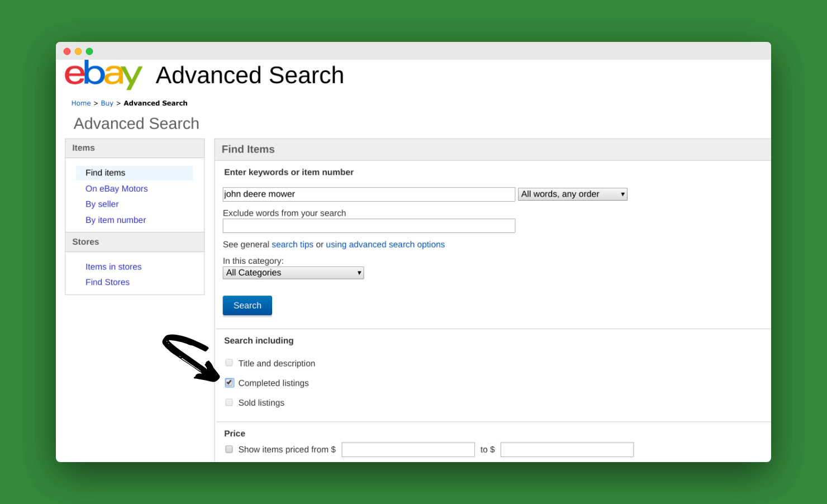This screenshot has width=827, height=504.
Task: Expand the All Categories dropdown
Action: 293,273
